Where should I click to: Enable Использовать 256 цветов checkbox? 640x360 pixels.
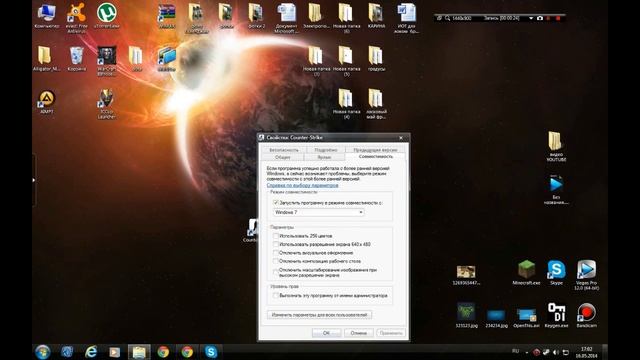276,236
